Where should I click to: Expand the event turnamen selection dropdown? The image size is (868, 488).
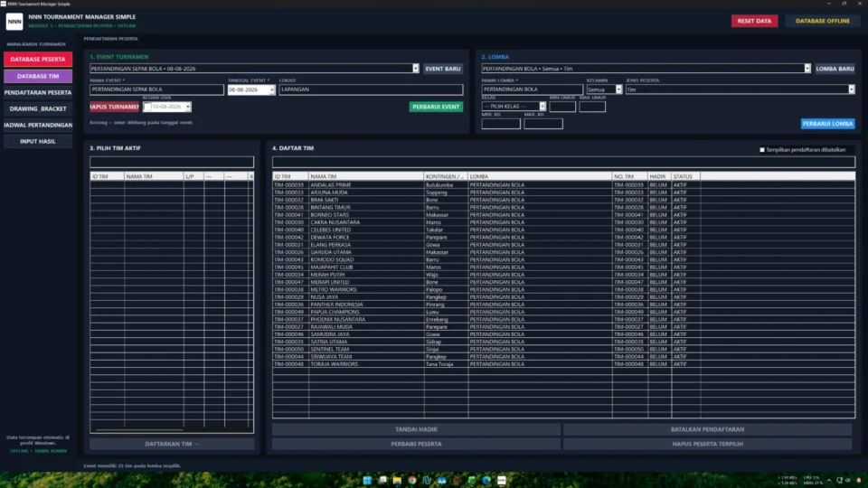(x=415, y=69)
